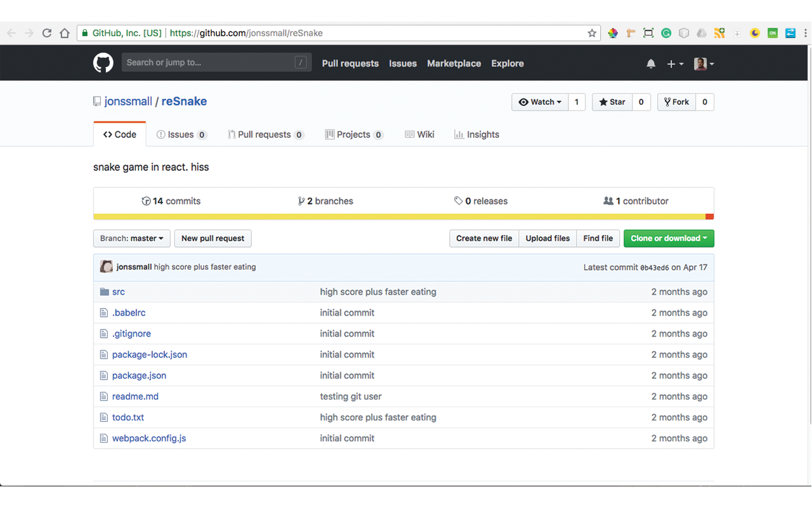Click the browser back arrow
Viewport: 812px width, 508px height.
(x=11, y=33)
